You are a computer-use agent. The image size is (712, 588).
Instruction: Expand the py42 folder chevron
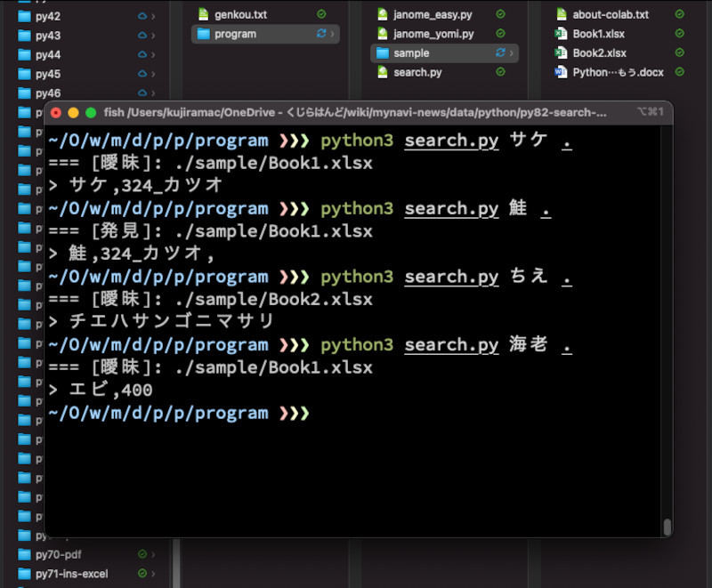[x=153, y=16]
